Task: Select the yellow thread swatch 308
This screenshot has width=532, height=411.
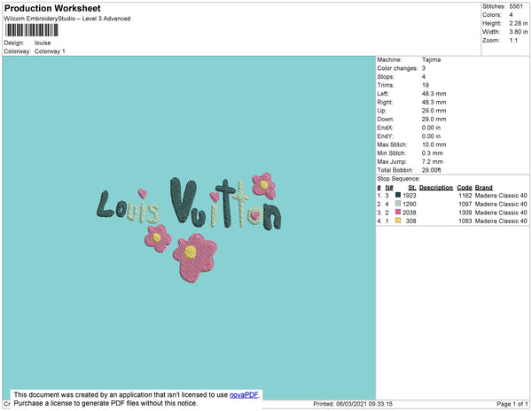Action: pos(398,221)
